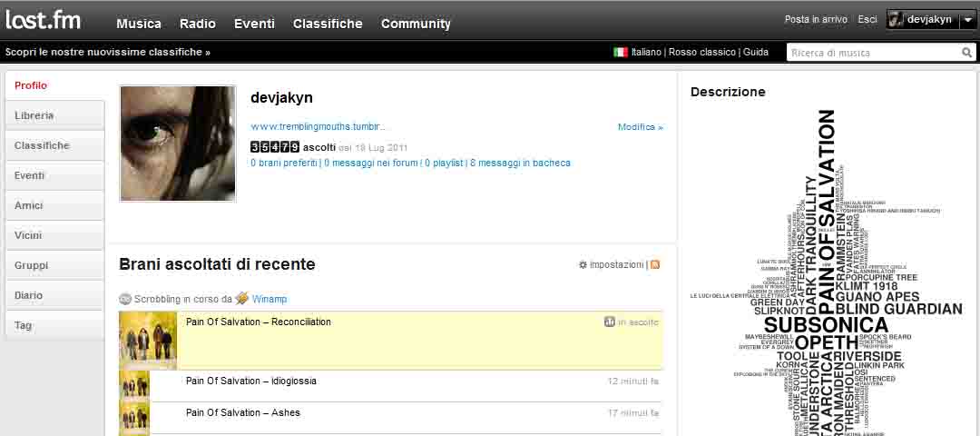Select the Vicini sidebar tab
This screenshot has height=436, width=980.
click(55, 236)
